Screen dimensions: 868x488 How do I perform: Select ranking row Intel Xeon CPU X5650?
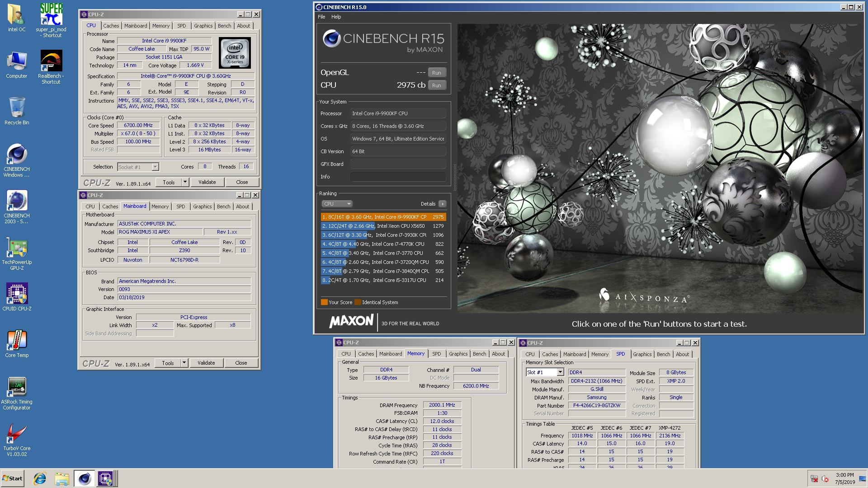tap(383, 226)
